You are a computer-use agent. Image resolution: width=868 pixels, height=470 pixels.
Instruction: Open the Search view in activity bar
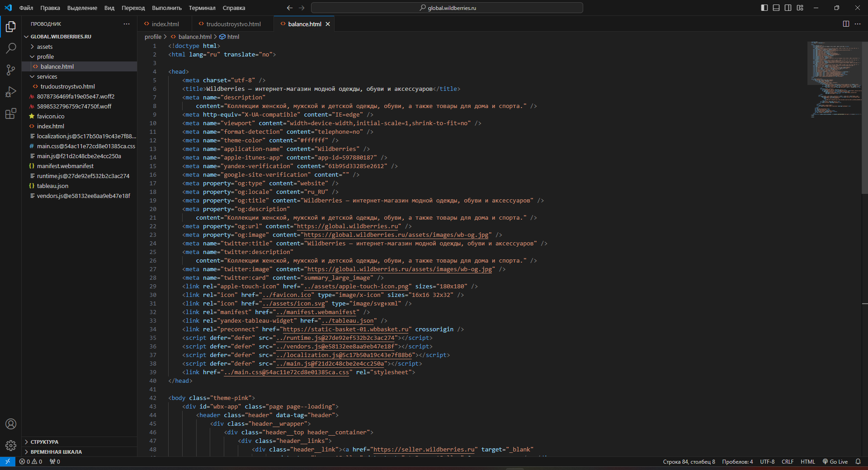(11, 48)
